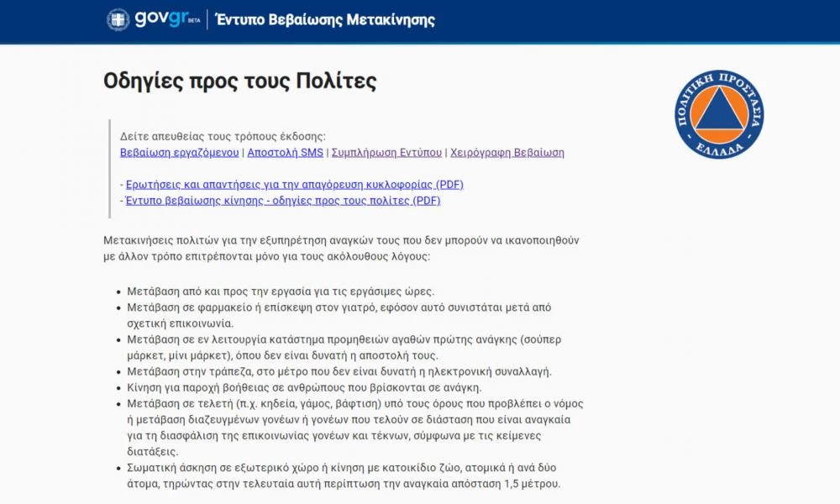Image resolution: width=840 pixels, height=504 pixels.
Task: Click the Greek coat of arms emblem
Action: [118, 20]
